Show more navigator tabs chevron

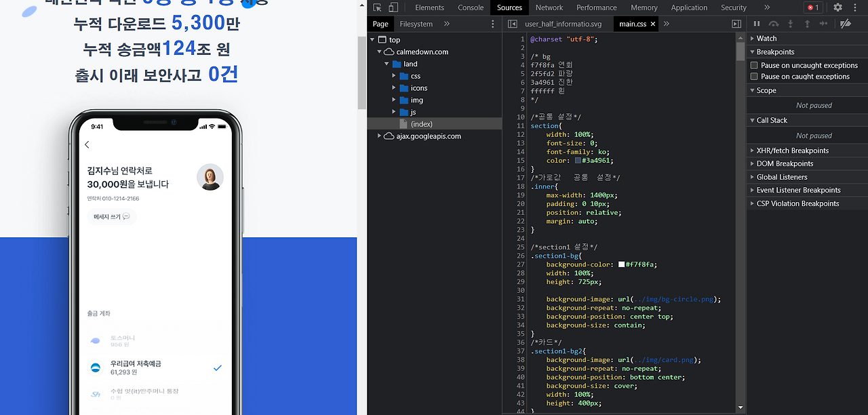(x=447, y=24)
